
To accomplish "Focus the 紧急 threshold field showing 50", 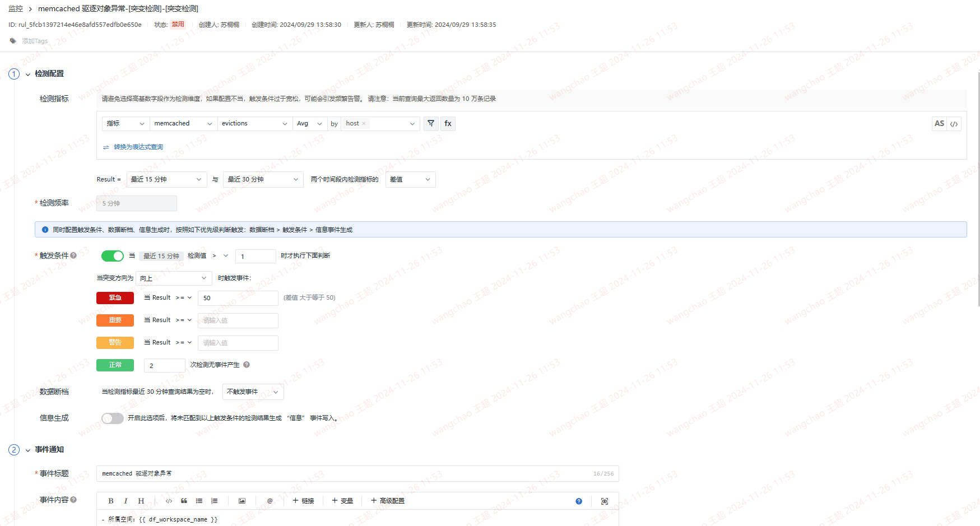I will point(238,298).
